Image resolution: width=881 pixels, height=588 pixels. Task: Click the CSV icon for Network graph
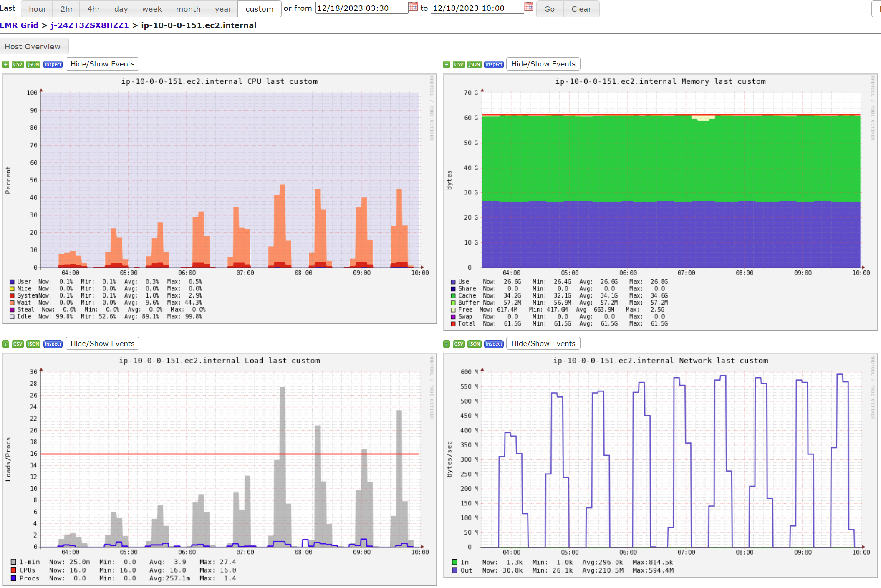click(457, 343)
